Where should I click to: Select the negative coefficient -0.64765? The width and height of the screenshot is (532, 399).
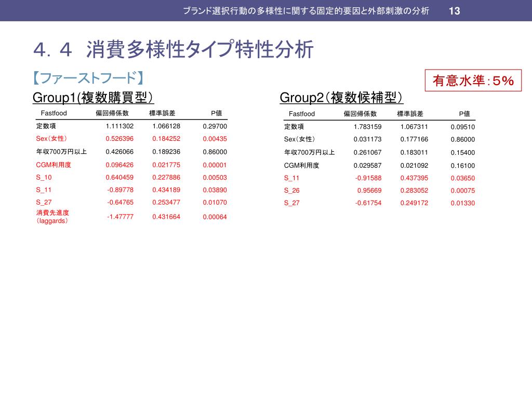(121, 202)
